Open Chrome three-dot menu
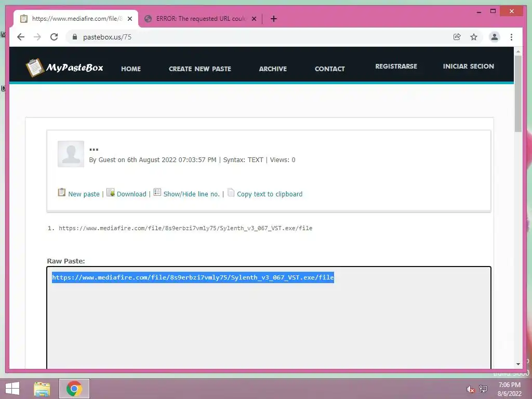This screenshot has width=532, height=399. click(x=511, y=37)
